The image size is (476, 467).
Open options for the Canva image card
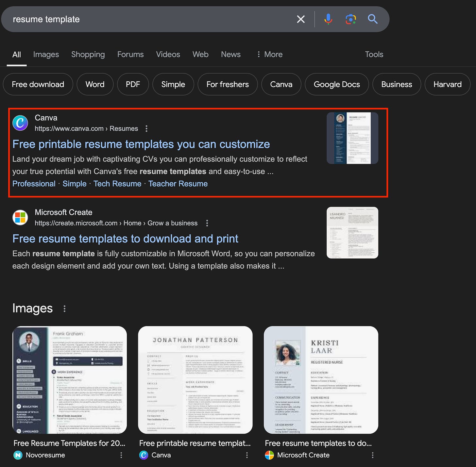coord(247,455)
